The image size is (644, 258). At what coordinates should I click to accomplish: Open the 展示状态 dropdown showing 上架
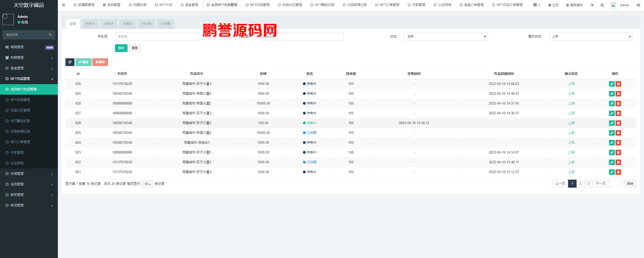[x=591, y=36]
